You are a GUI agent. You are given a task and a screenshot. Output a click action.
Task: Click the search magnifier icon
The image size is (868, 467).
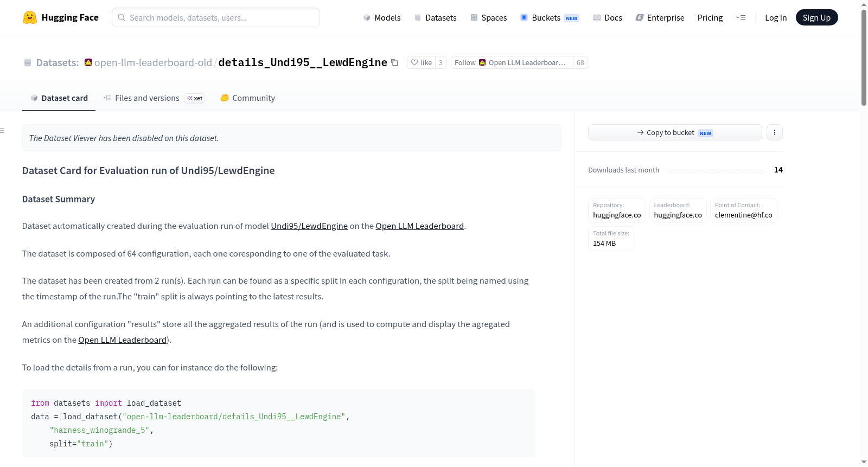pyautogui.click(x=122, y=17)
